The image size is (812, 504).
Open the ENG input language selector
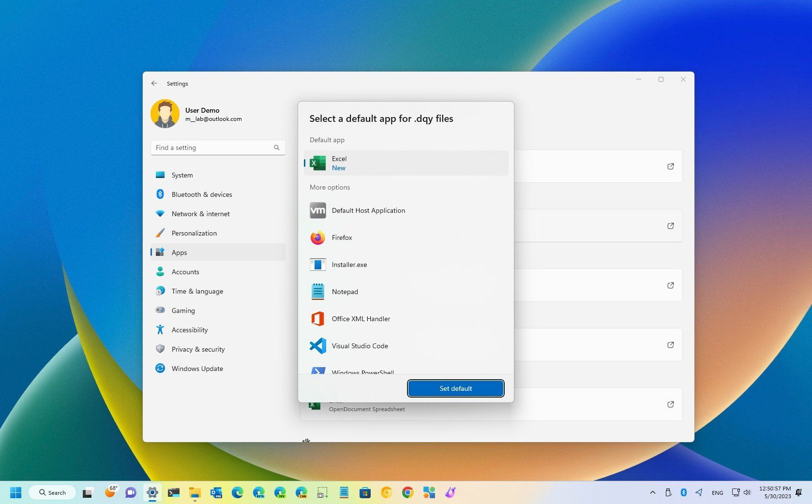point(718,492)
